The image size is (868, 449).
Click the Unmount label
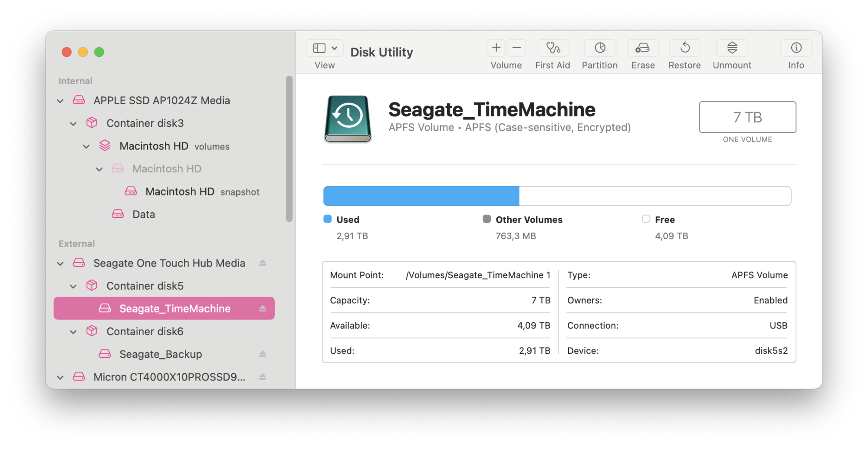coord(732,65)
